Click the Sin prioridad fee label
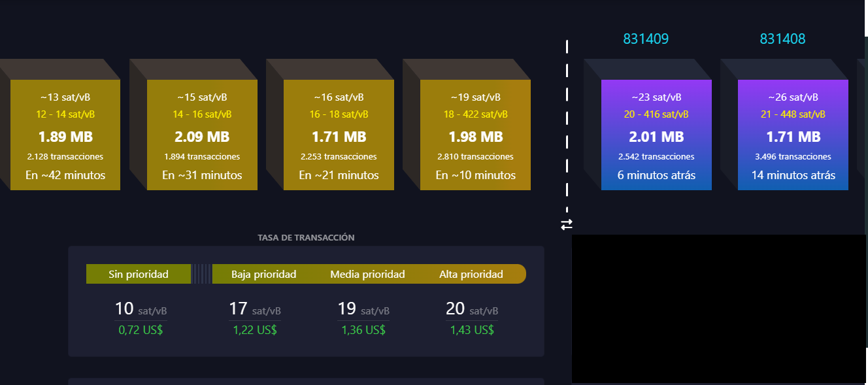The height and width of the screenshot is (385, 868). (139, 274)
